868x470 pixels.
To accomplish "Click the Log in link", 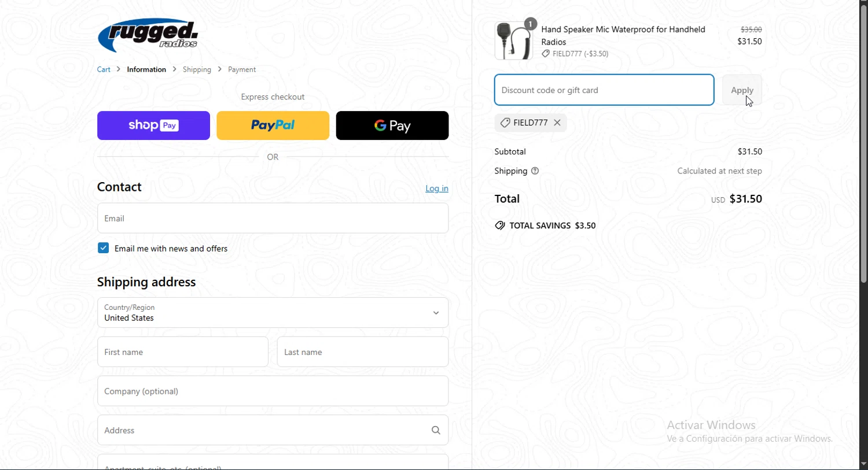I will click(437, 188).
